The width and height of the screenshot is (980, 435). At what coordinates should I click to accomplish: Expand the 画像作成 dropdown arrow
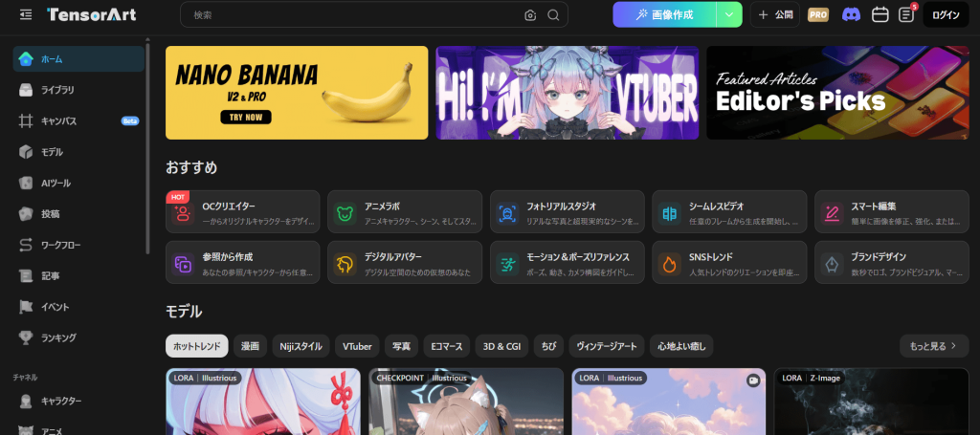(729, 14)
